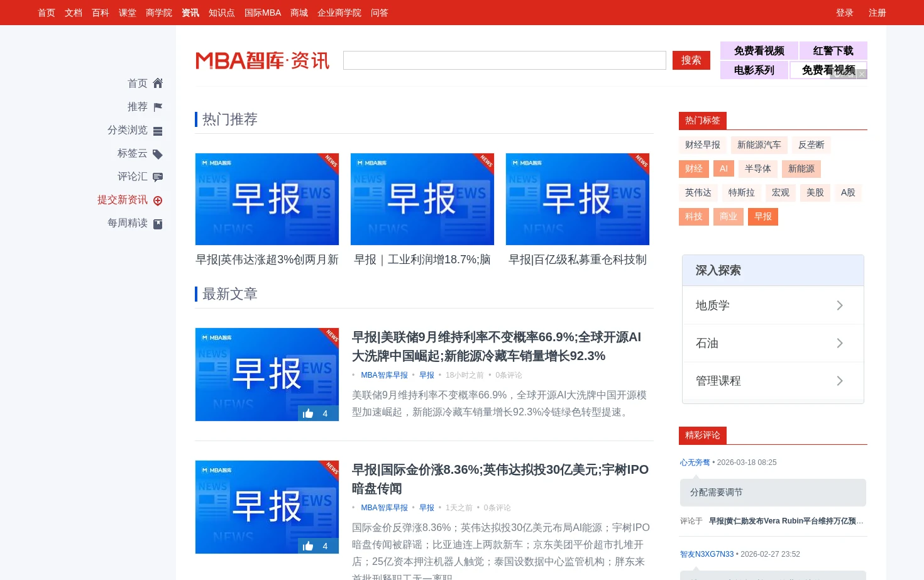Close the ad banner with the X icon
This screenshot has width=924, height=580.
point(862,74)
